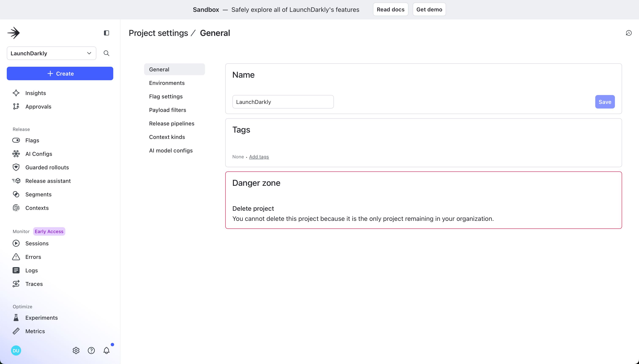Click the Insights sparkle icon
The height and width of the screenshot is (364, 639).
16,93
